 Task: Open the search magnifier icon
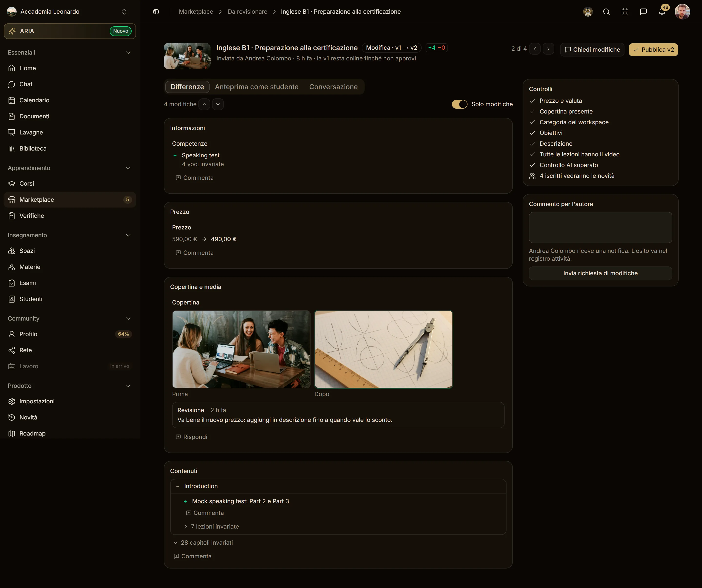(606, 12)
